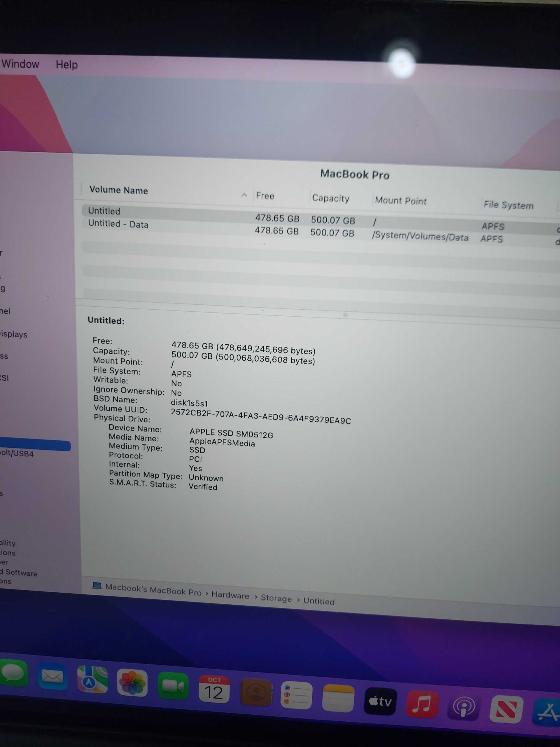Toggle Volume Name sort order arrow
The height and width of the screenshot is (747, 560).
pos(244,195)
